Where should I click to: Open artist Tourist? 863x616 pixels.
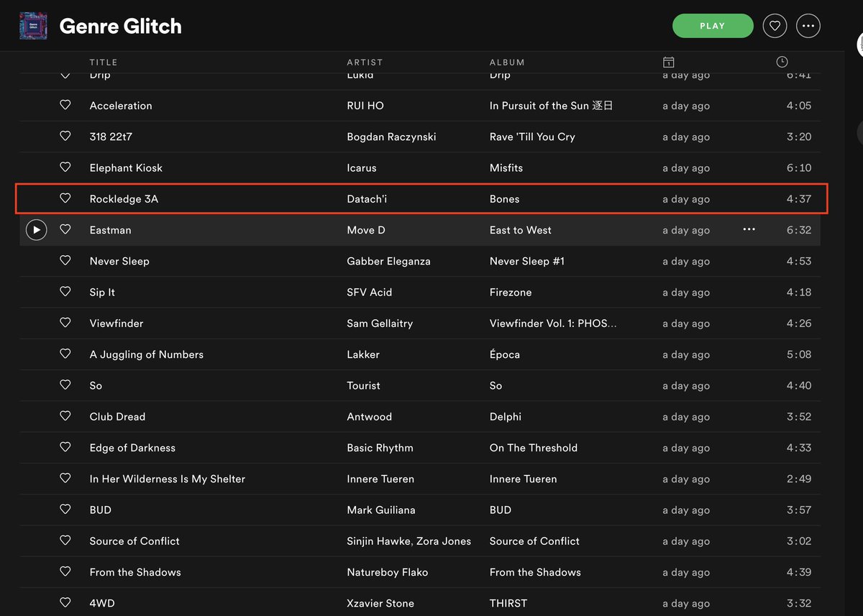363,385
